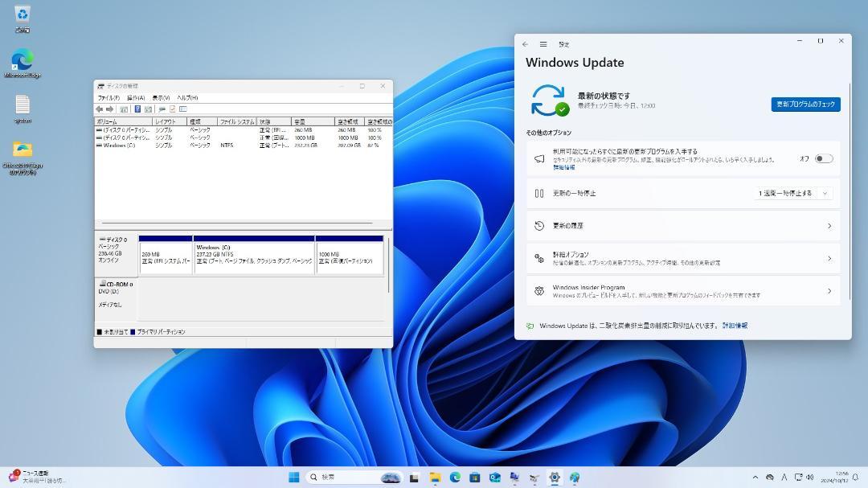868x488 pixels.
Task: Open the 表示(V) menu in Disk Management
Action: [161, 98]
